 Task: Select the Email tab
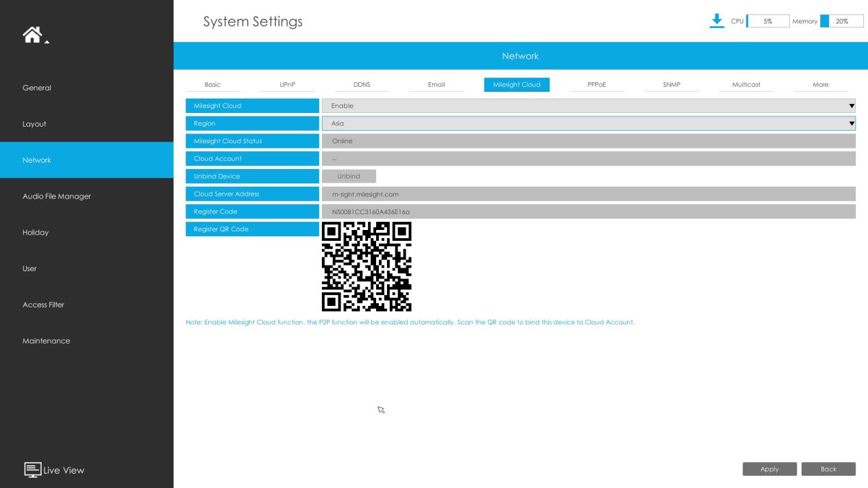point(436,85)
